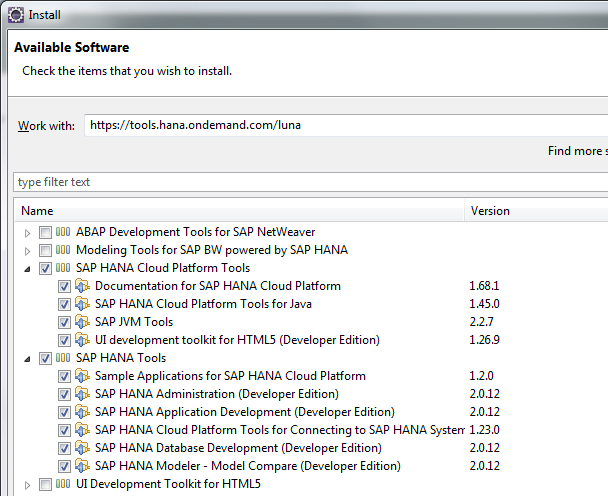The width and height of the screenshot is (608, 496).
Task: Enable the ABAP Development Tools checkbox
Action: point(45,232)
